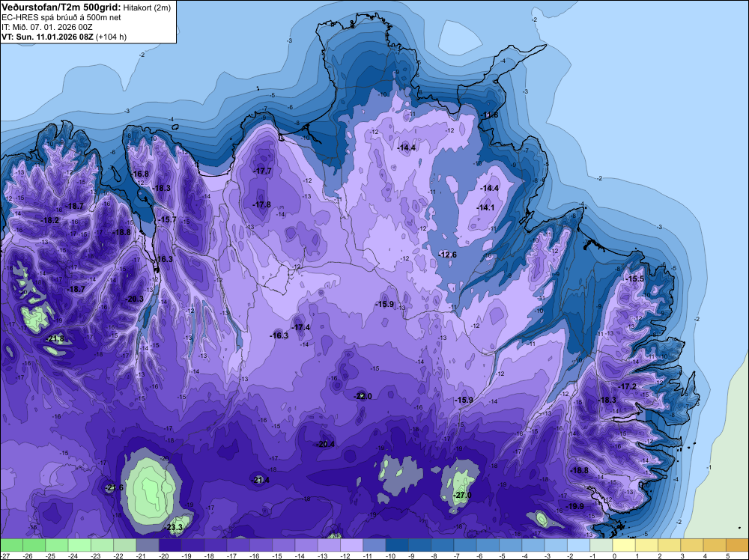Select the -21.6 temperature label
749x560 pixels.
(115, 487)
